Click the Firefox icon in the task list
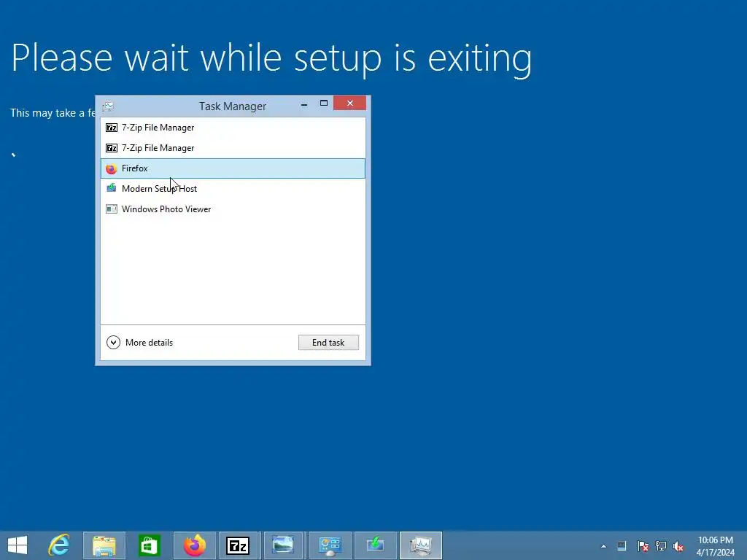This screenshot has height=560, width=747. pos(112,168)
